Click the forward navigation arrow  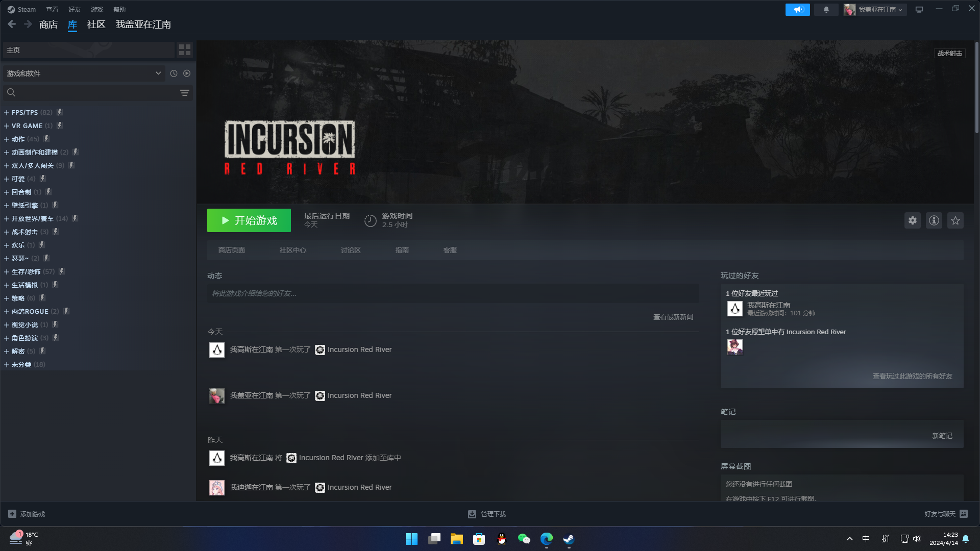tap(28, 24)
